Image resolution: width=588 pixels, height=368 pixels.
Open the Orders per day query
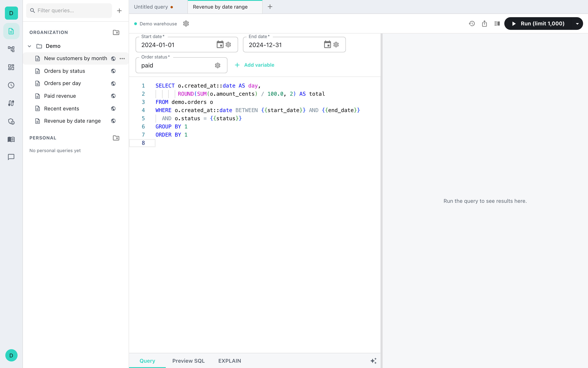click(76, 83)
